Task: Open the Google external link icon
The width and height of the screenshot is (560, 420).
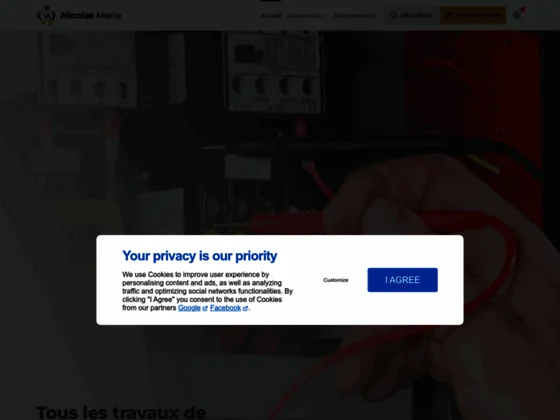Action: point(205,308)
